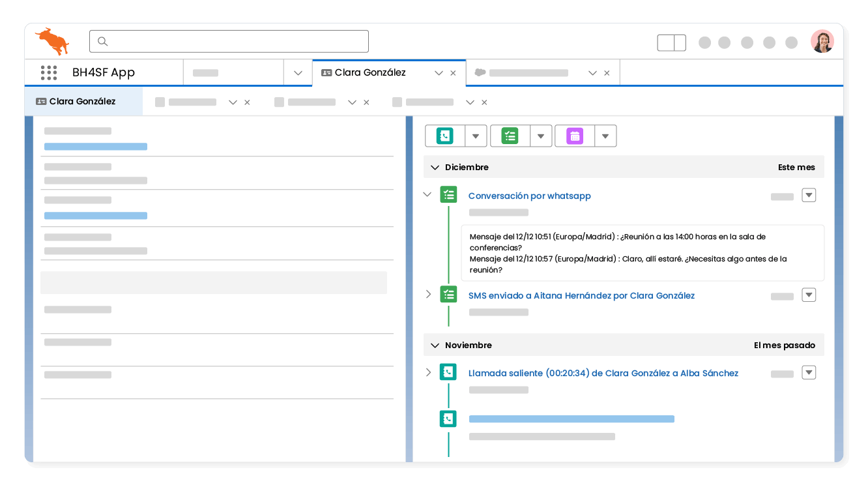Open dropdown arrow next to log call button

coord(476,136)
